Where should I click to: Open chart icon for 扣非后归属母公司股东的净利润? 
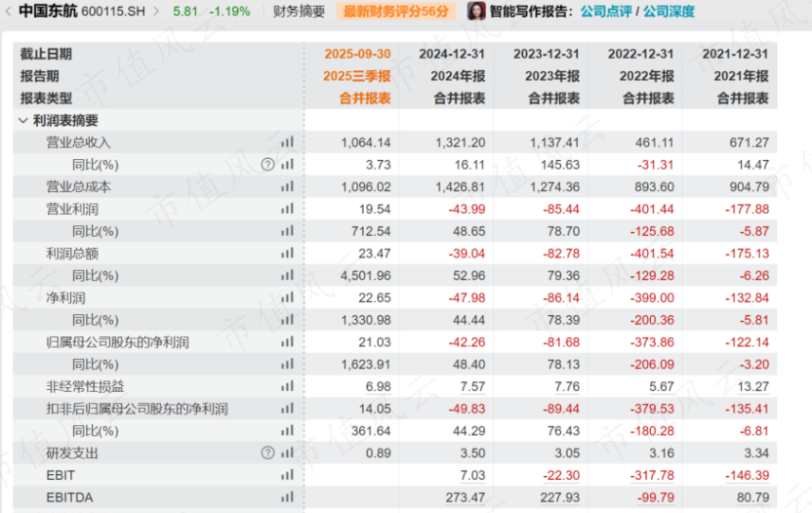[x=287, y=409]
